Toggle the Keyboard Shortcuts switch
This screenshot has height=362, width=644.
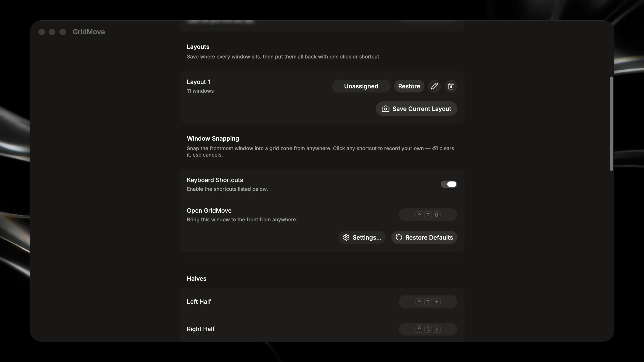click(449, 184)
